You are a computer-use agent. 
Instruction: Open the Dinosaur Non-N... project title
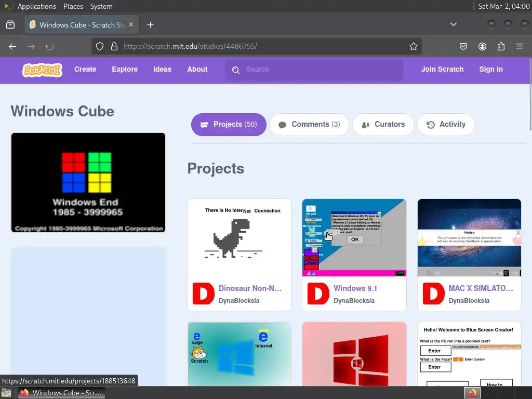[x=250, y=288]
